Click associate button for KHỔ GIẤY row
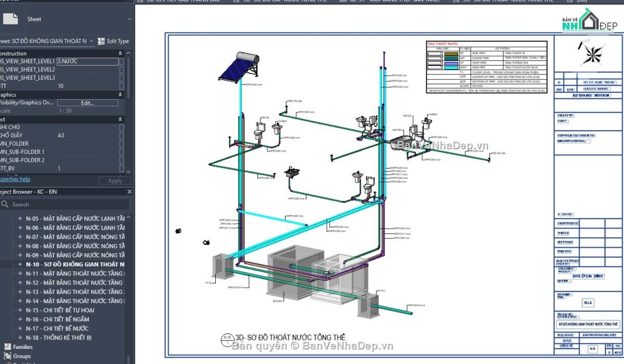 (x=122, y=136)
